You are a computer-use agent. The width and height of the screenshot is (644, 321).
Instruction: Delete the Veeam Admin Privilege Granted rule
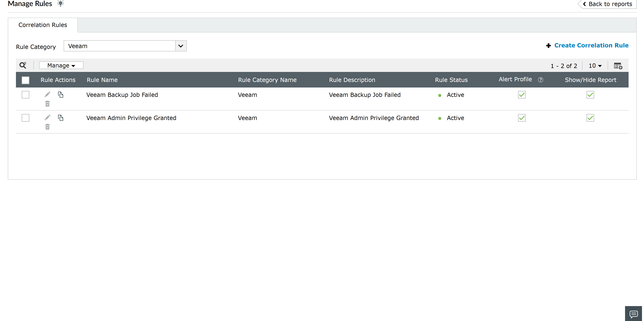[x=47, y=127]
